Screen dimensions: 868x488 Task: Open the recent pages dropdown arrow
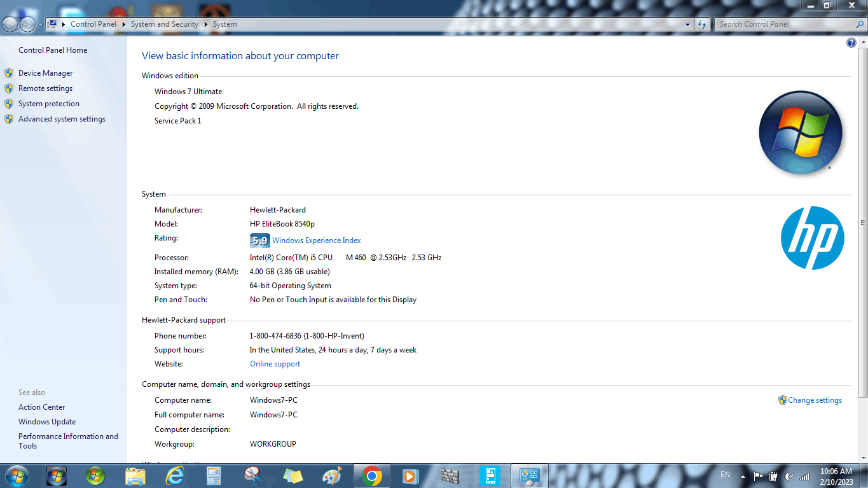pos(40,24)
